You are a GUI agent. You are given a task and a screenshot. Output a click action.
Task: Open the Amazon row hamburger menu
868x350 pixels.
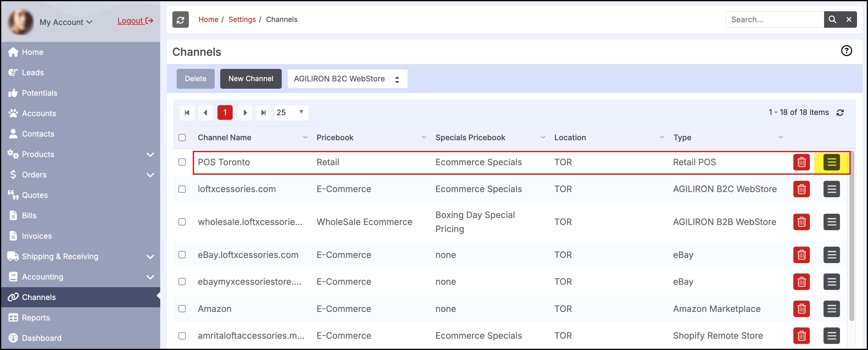pos(831,309)
